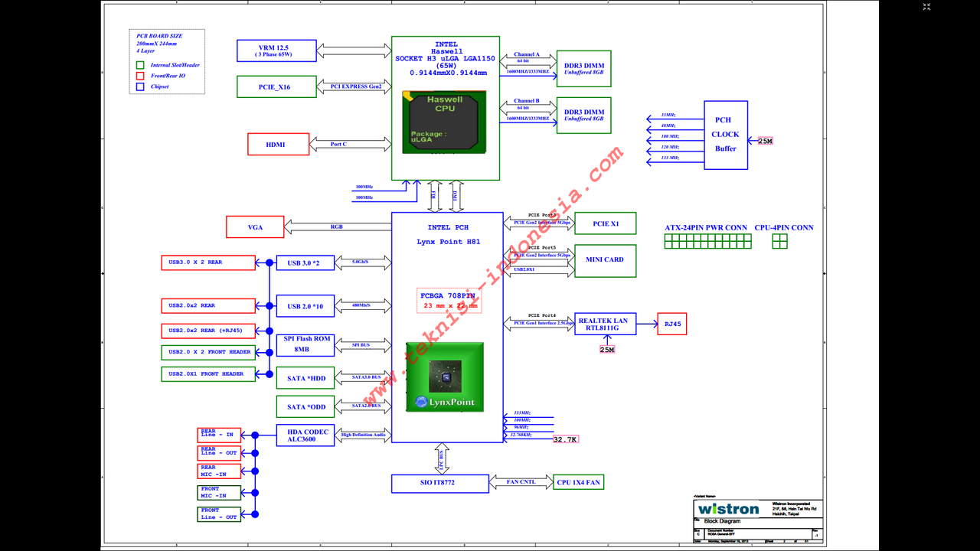Select the Channel A DDR3 DIMM block
The image size is (980, 551).
pos(584,70)
